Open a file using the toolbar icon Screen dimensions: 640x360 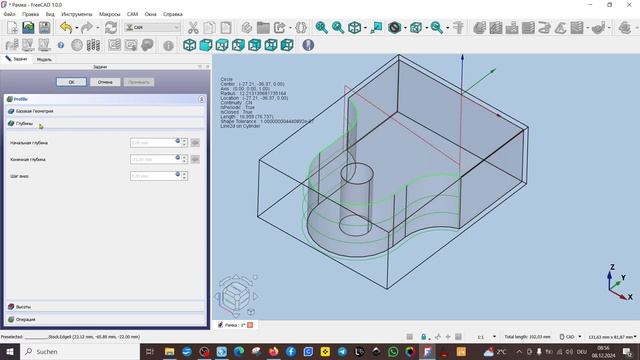click(28, 27)
